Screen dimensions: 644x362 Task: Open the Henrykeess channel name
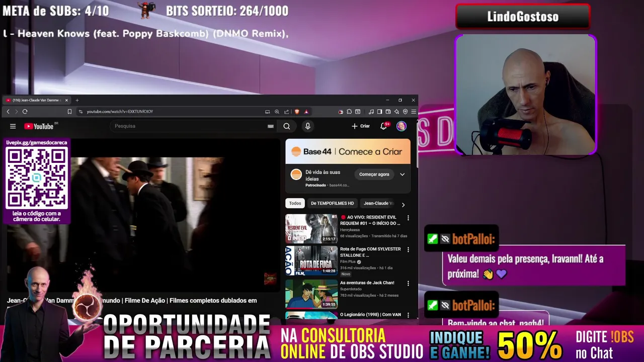[350, 230]
